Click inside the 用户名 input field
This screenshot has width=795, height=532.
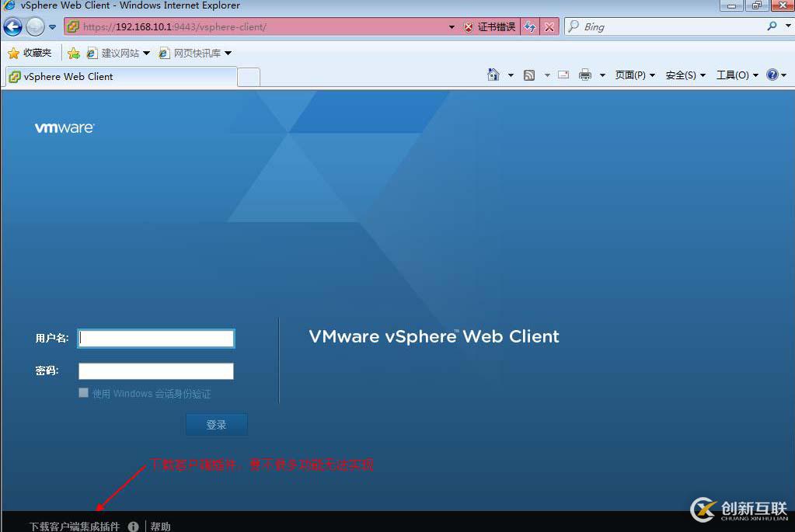click(x=155, y=338)
